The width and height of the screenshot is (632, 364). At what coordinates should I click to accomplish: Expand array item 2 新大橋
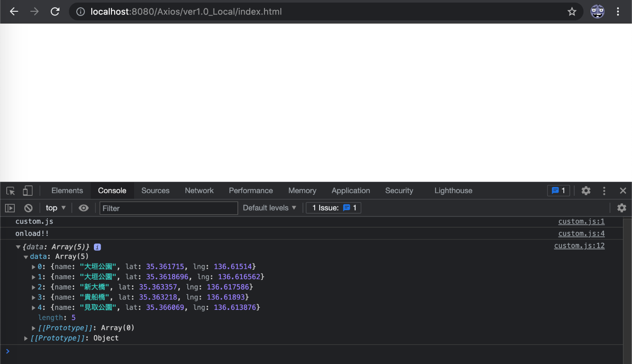(x=33, y=287)
